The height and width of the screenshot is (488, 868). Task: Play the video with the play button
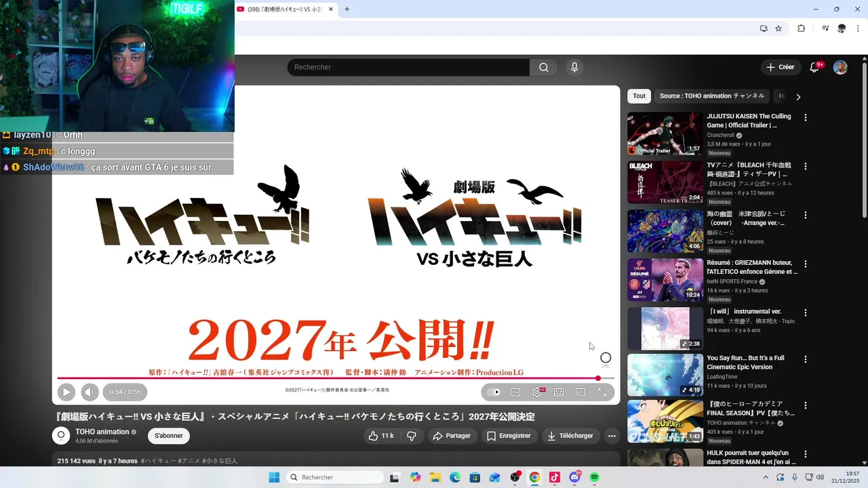pos(66,392)
